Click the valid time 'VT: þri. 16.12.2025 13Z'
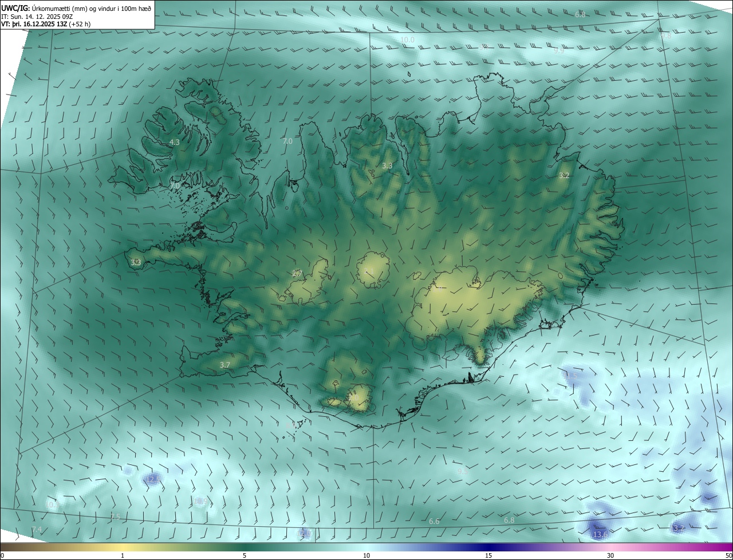The height and width of the screenshot is (560, 733). [x=34, y=24]
